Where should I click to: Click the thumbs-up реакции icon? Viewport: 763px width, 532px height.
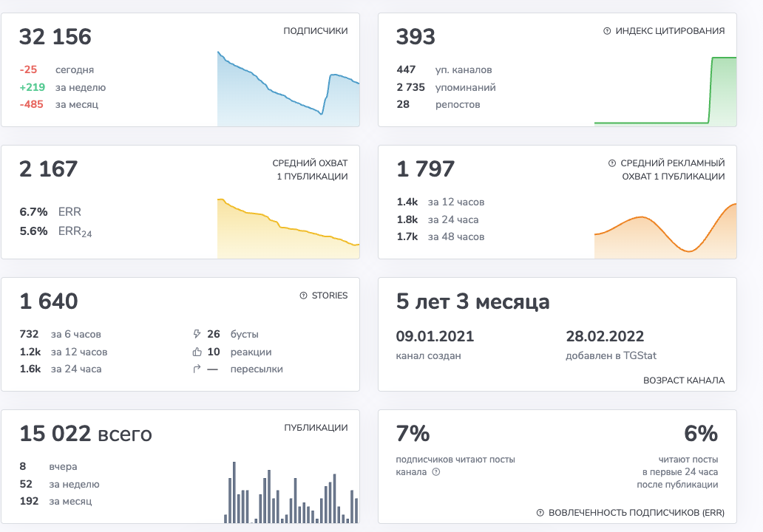197,352
